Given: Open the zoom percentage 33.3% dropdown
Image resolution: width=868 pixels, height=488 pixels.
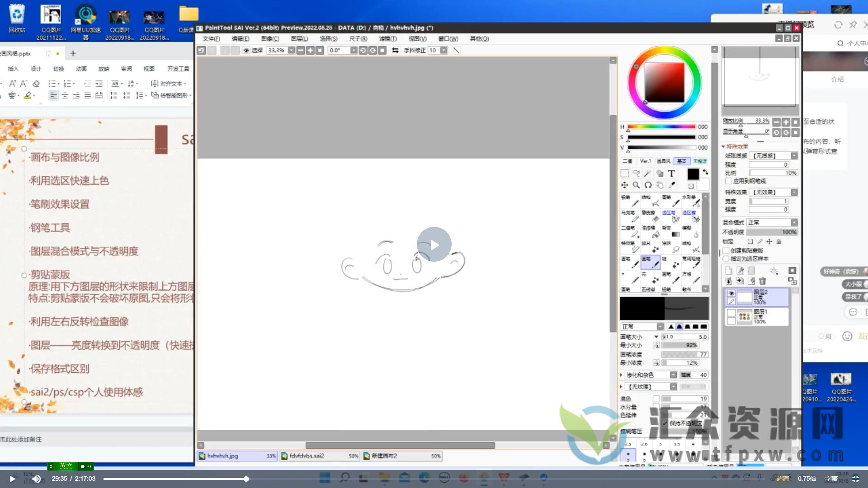Looking at the screenshot, I should (292, 50).
